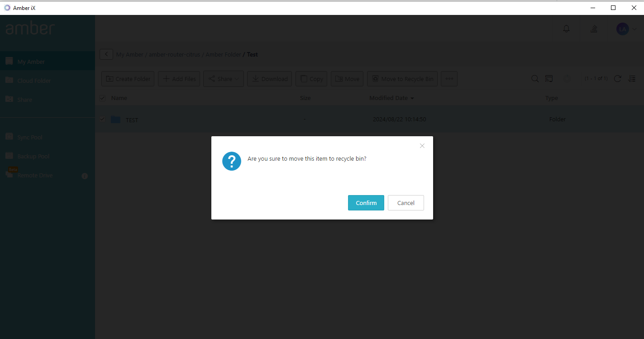Viewport: 644px width, 339px height.
Task: Click the blue question mark dialog icon
Action: pos(231,161)
